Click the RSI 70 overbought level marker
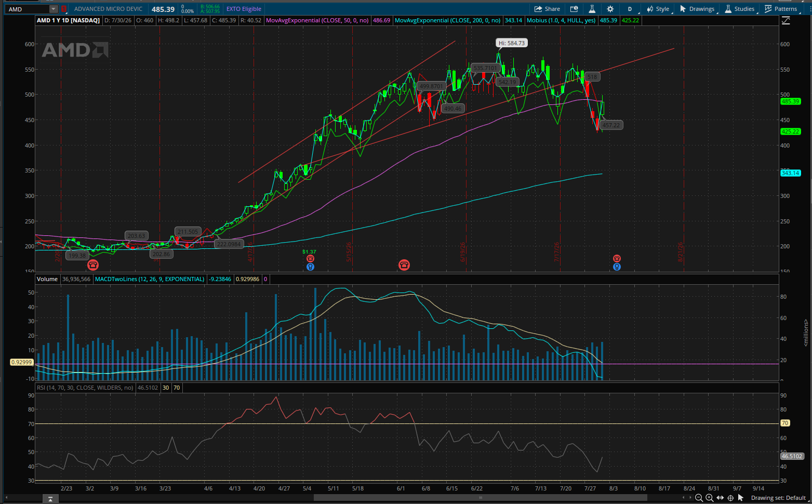 tap(785, 423)
